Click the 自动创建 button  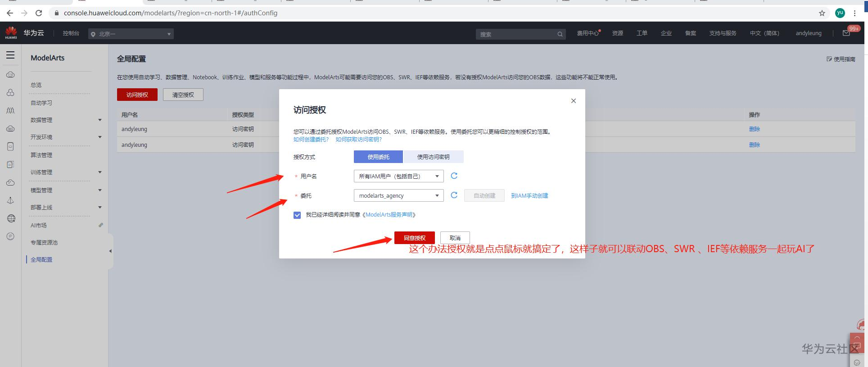[x=484, y=195]
